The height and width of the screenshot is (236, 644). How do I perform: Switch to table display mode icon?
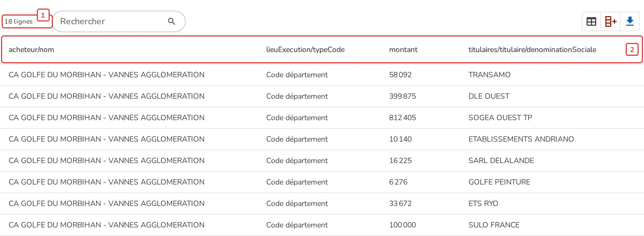point(591,21)
